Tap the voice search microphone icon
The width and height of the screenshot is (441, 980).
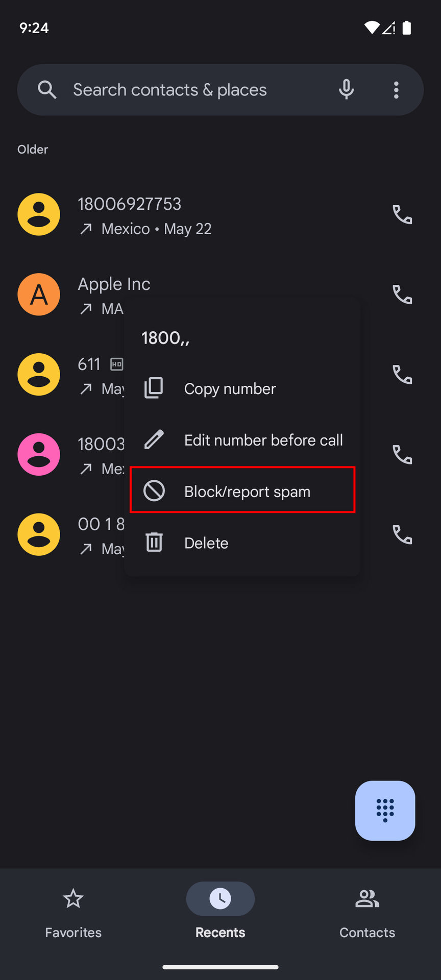(346, 90)
